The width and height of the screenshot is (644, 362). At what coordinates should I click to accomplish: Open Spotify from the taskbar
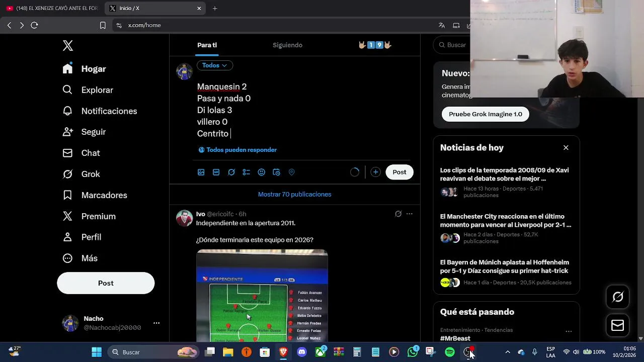(x=450, y=352)
